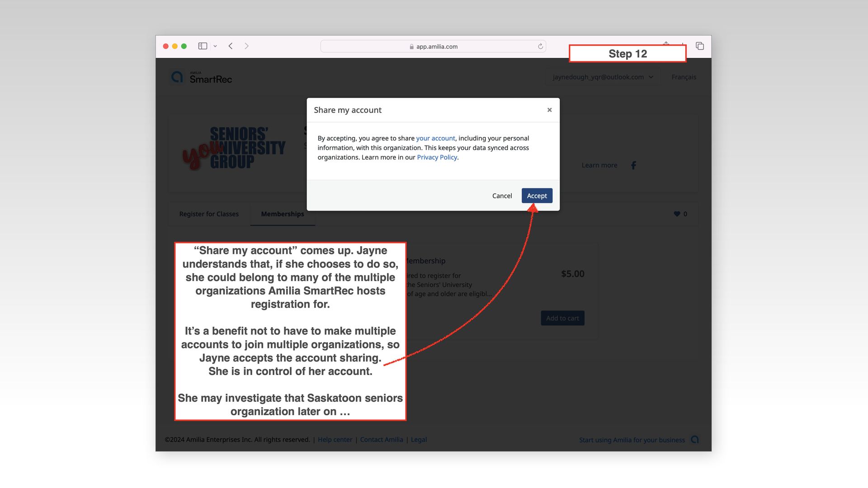Click the Accept button in the dialog

click(x=537, y=196)
